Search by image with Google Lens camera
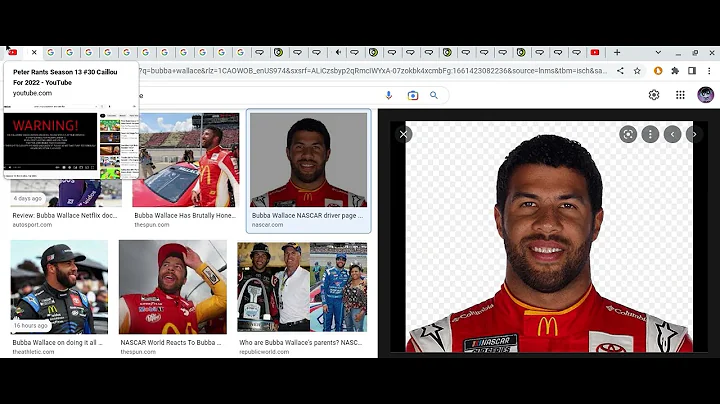The image size is (720, 404). coord(412,95)
